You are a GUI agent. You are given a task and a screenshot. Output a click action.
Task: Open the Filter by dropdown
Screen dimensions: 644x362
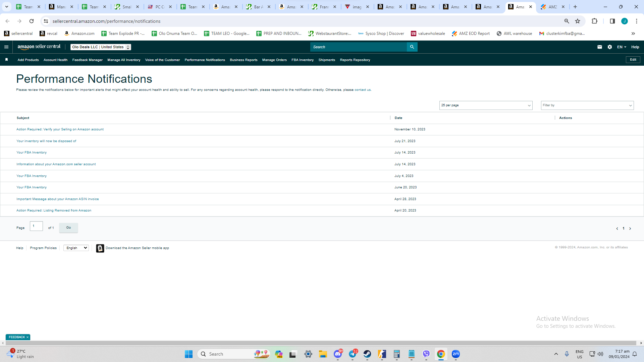click(587, 105)
